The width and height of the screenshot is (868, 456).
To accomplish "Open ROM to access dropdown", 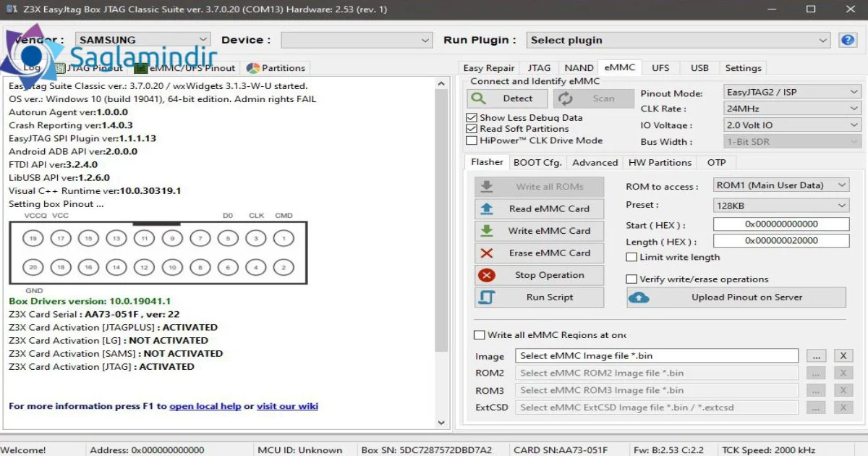I will pyautogui.click(x=781, y=185).
